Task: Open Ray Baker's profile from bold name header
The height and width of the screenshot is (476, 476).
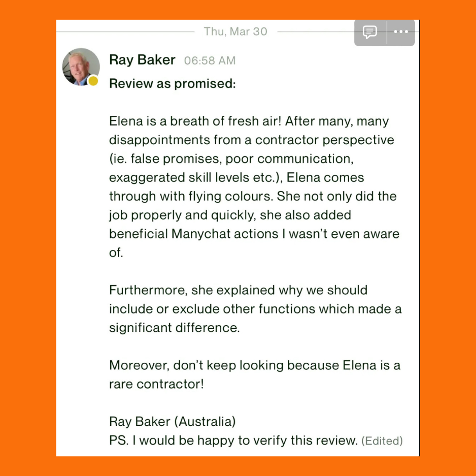Action: point(142,60)
